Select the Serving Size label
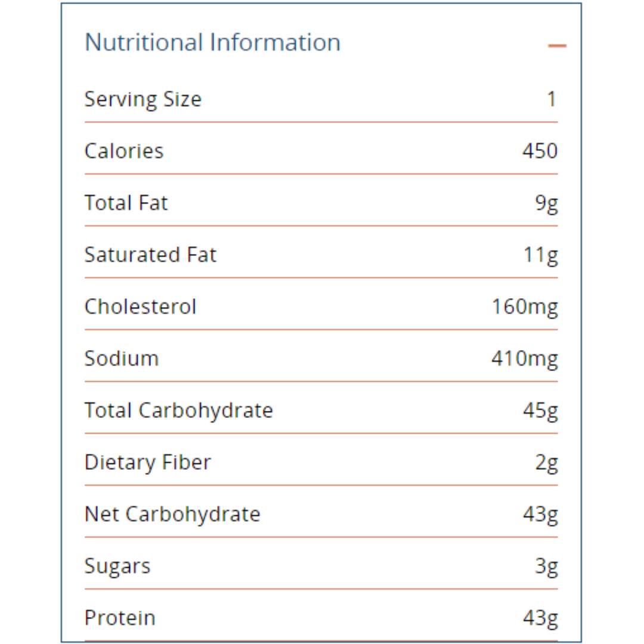The width and height of the screenshot is (644, 644). (x=143, y=99)
